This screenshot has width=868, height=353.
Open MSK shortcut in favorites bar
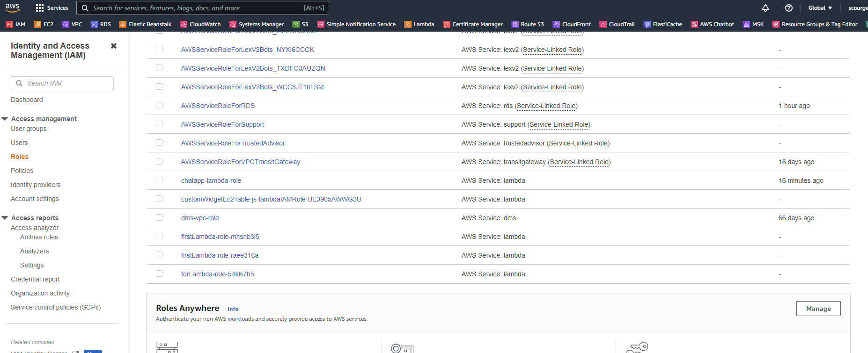point(753,24)
